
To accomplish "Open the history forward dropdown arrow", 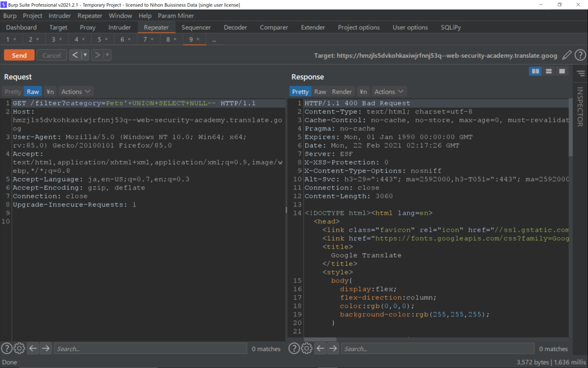I will click(x=107, y=55).
